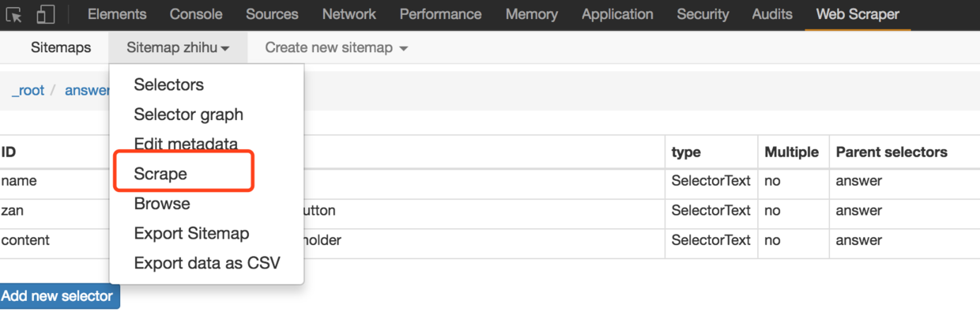980x327 pixels.
Task: Select Export data as CSV
Action: [207, 263]
